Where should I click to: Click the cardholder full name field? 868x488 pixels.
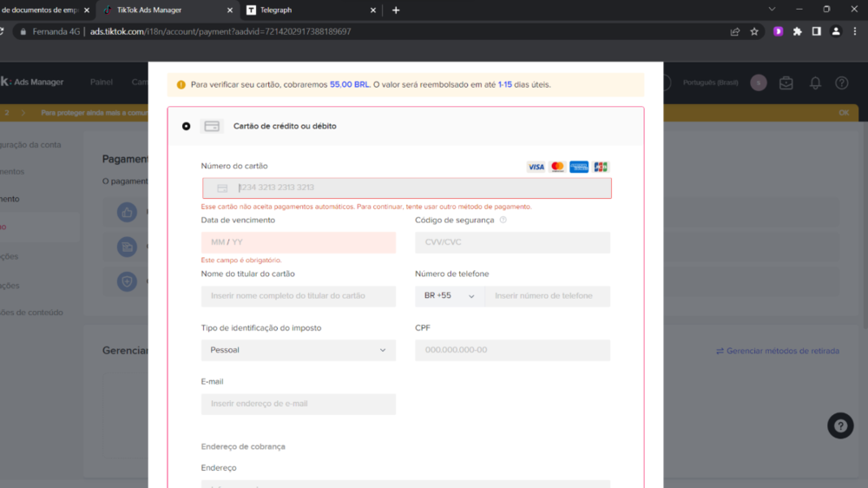point(299,296)
